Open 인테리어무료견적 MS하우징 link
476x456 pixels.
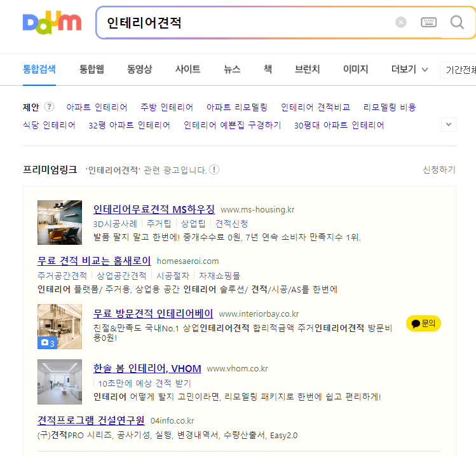point(154,209)
